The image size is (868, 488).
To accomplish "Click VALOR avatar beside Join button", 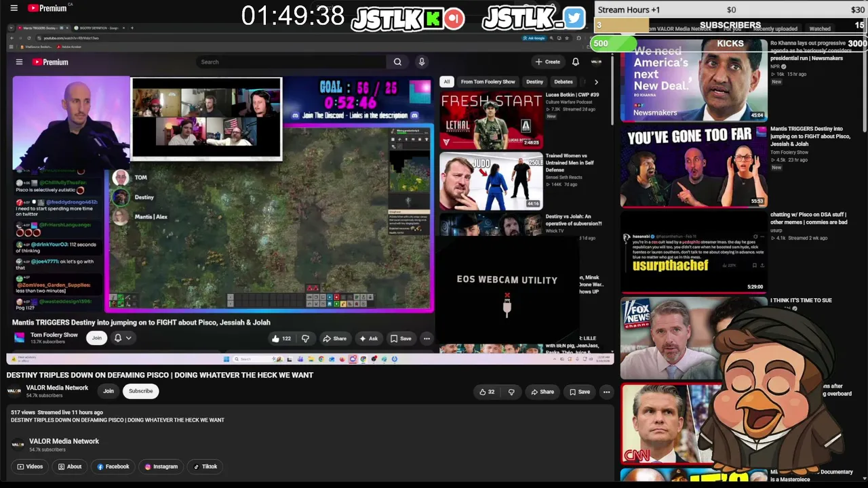I will 14,391.
